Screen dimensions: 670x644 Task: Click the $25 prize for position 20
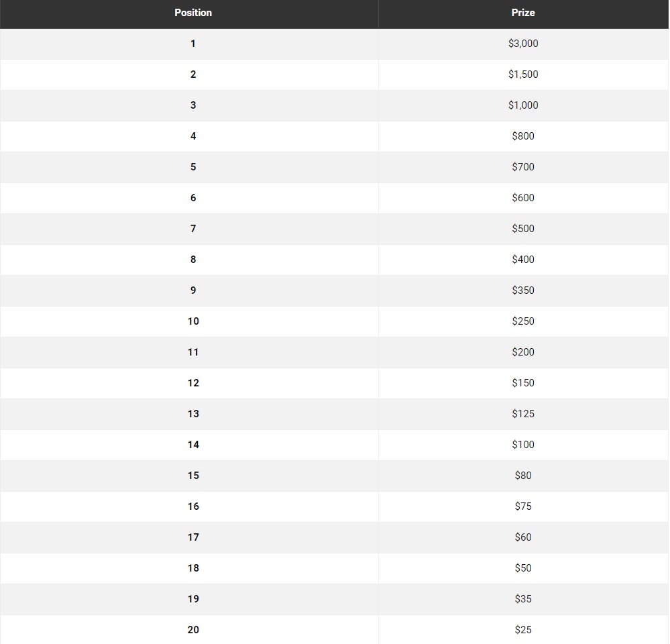pos(523,630)
